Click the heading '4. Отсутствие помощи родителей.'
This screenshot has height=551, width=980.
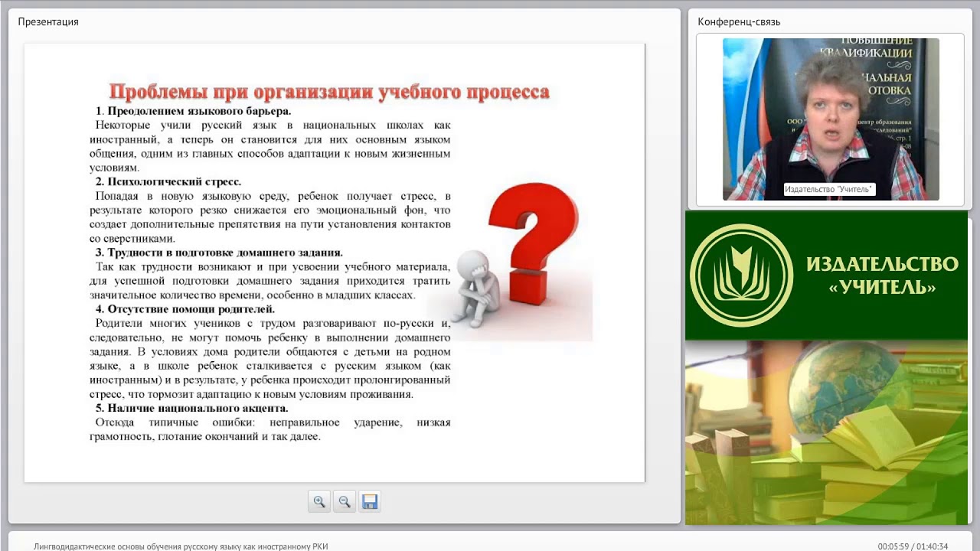pyautogui.click(x=185, y=309)
